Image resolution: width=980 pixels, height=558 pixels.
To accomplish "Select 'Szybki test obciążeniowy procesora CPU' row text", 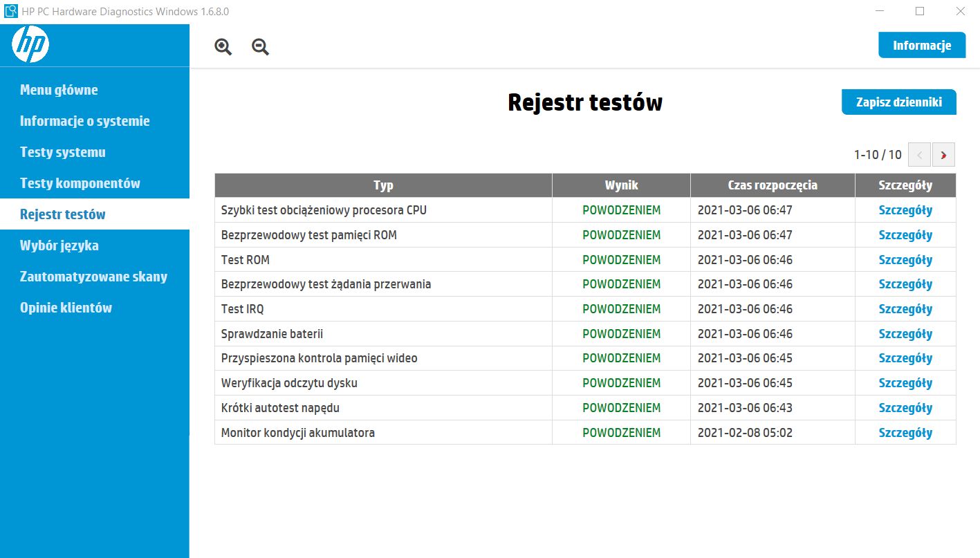I will [324, 210].
